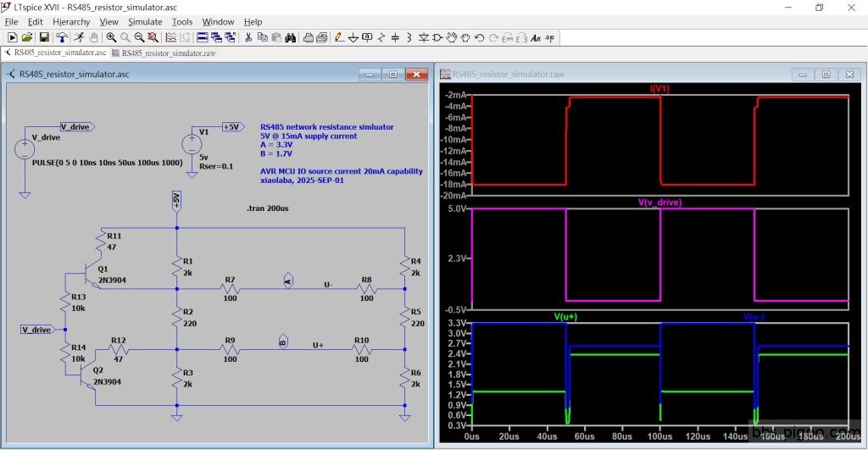Screen dimensions: 868x450
Task: Open the Tools menu
Action: [x=182, y=21]
